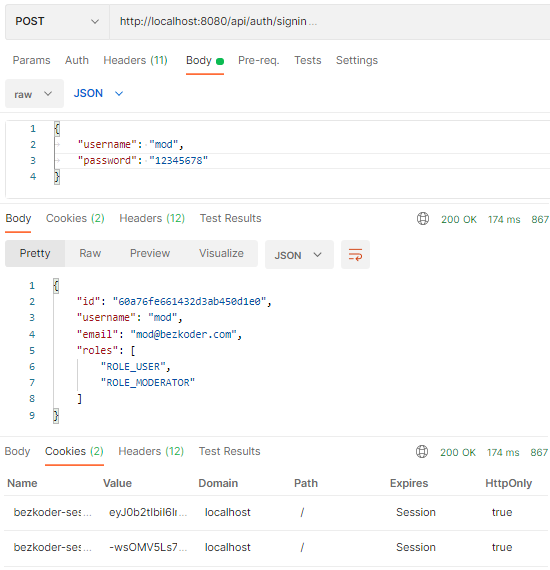
Task: Select the Pretty view button
Action: (35, 253)
